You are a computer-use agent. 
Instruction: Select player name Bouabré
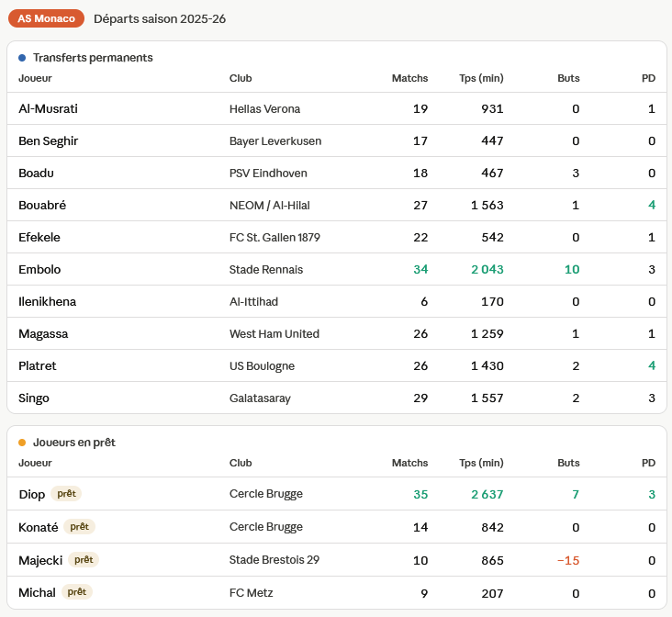(x=42, y=205)
